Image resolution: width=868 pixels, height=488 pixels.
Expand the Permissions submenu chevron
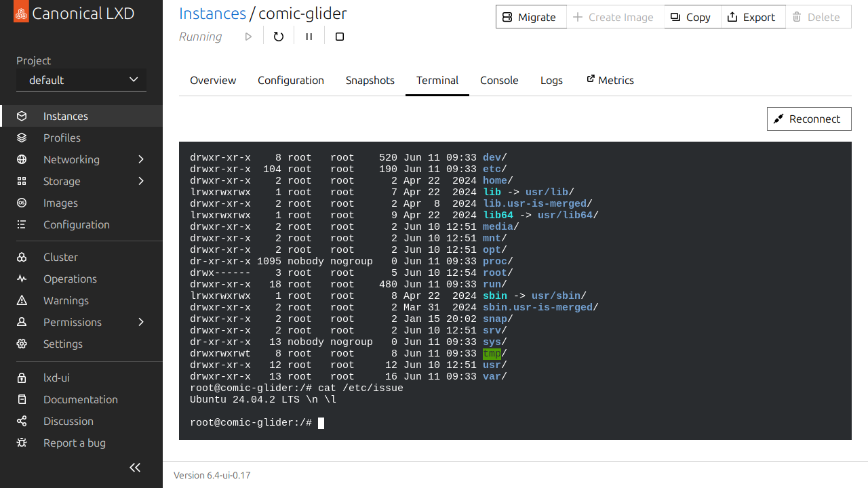141,322
